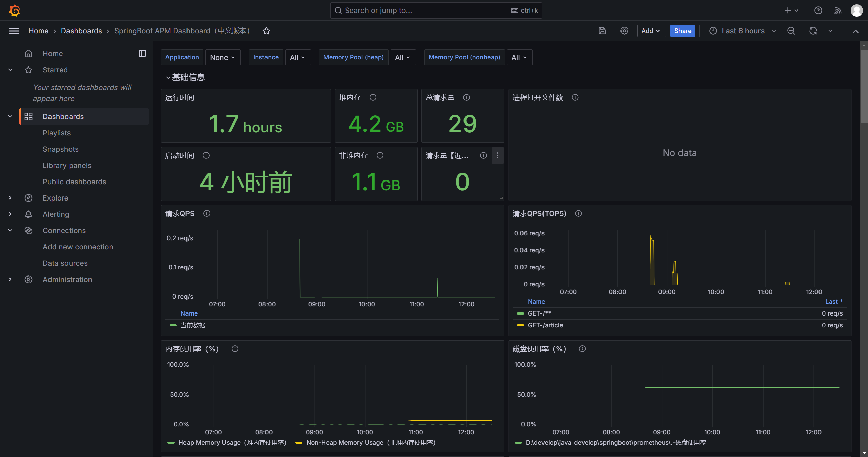Star the SpringBoot APM Dashboard
The image size is (868, 457).
coord(266,31)
